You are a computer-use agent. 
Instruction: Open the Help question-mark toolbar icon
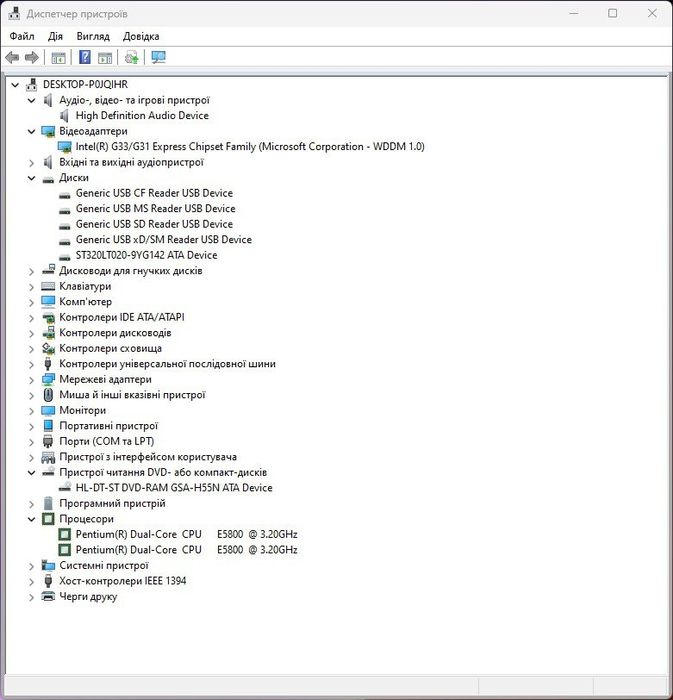(x=84, y=57)
